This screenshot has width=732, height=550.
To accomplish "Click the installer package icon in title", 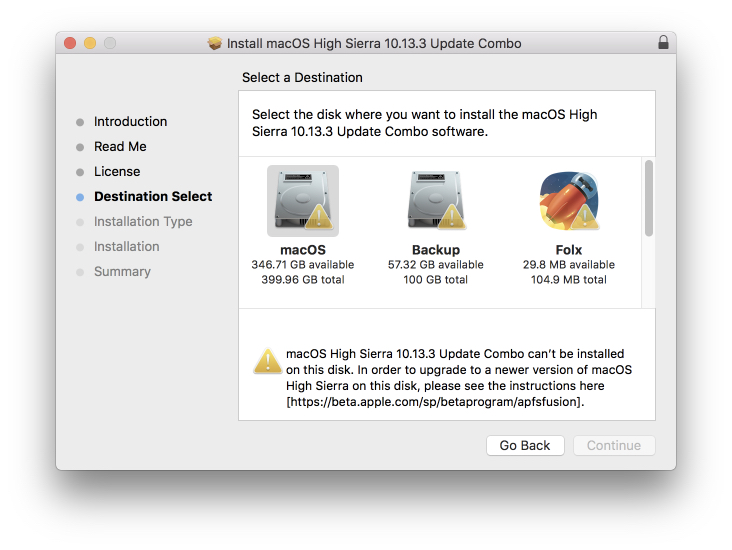I will coord(215,43).
